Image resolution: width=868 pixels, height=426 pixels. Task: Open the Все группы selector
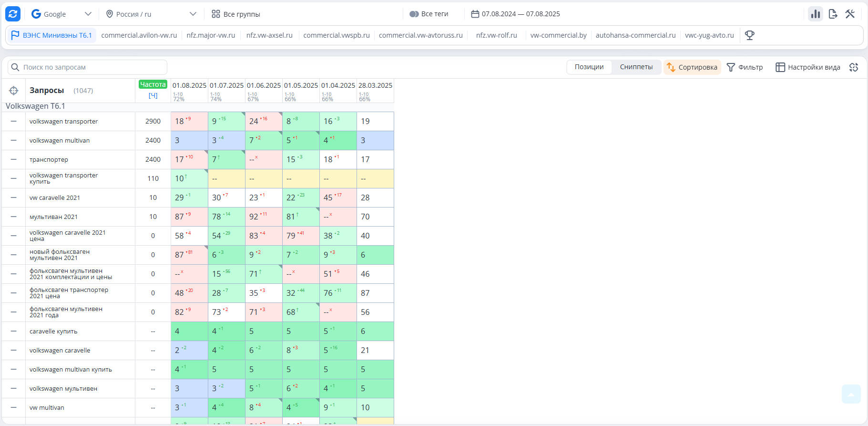tap(236, 14)
